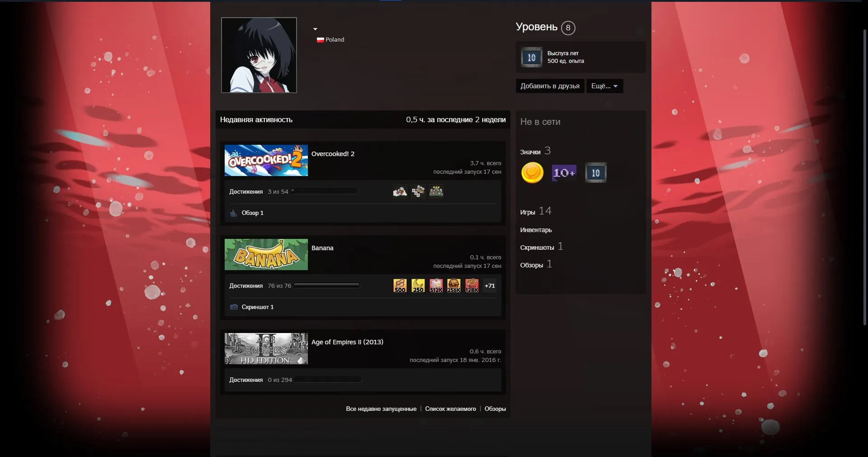
Task: Open Скриншоты in the sidebar
Action: [x=541, y=247]
